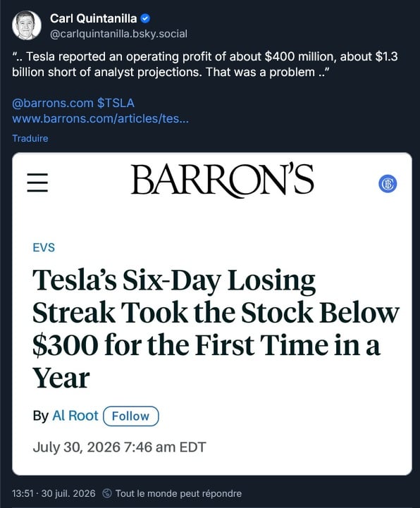The image size is (420, 508).
Task: Click the blue Barron's circular badge icon
Action: (x=388, y=183)
